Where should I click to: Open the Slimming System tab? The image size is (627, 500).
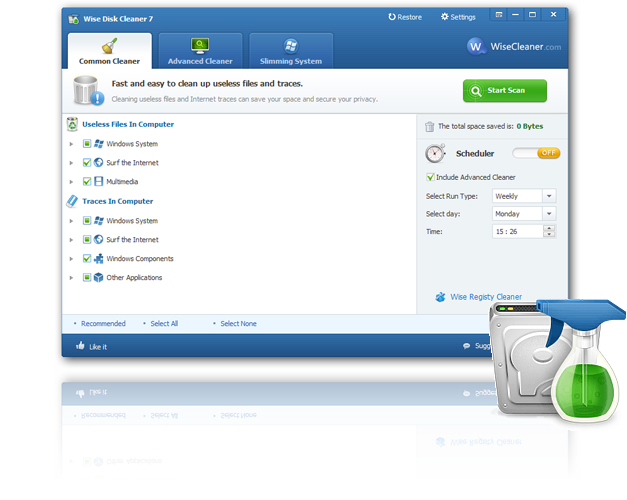pyautogui.click(x=291, y=51)
